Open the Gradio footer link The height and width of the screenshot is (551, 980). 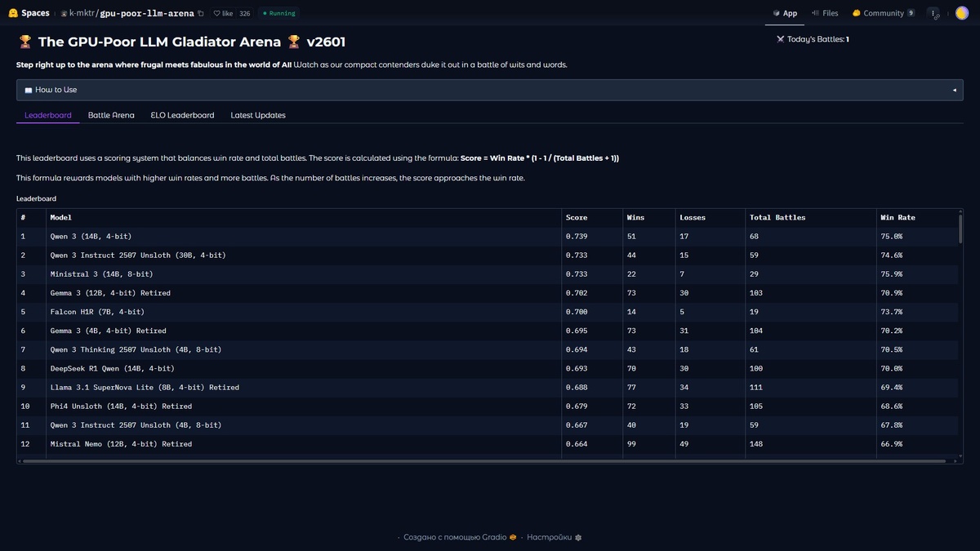tap(460, 537)
